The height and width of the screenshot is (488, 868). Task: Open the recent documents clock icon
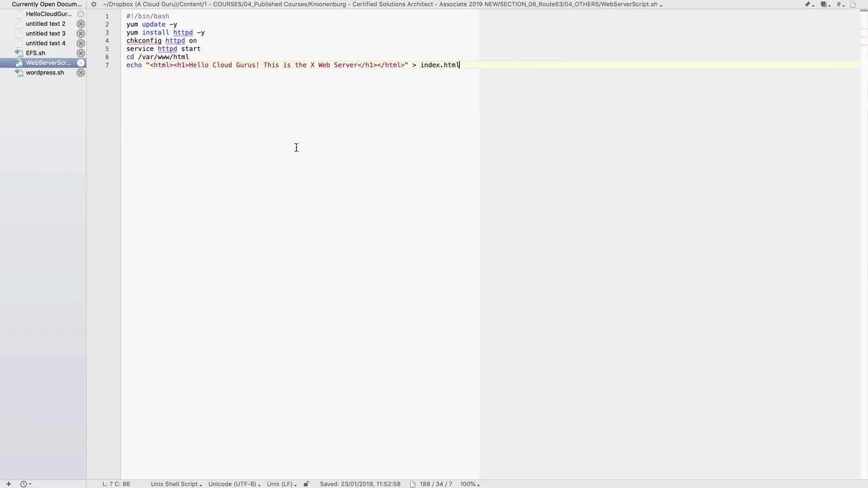coord(24,484)
